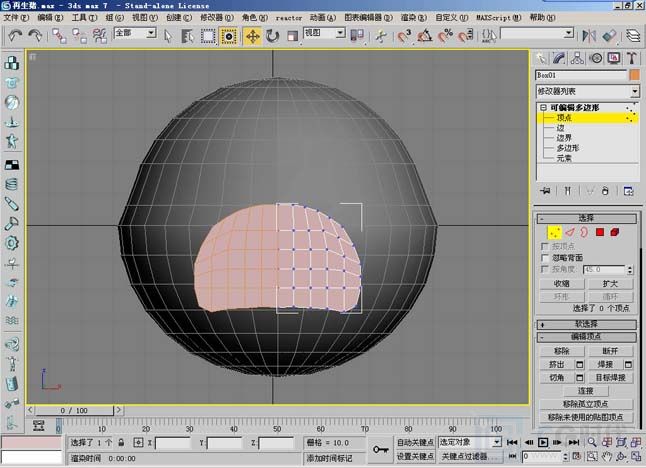This screenshot has width=646, height=468.
Task: Choose the Rectangular Selection Region tool
Action: (208, 36)
